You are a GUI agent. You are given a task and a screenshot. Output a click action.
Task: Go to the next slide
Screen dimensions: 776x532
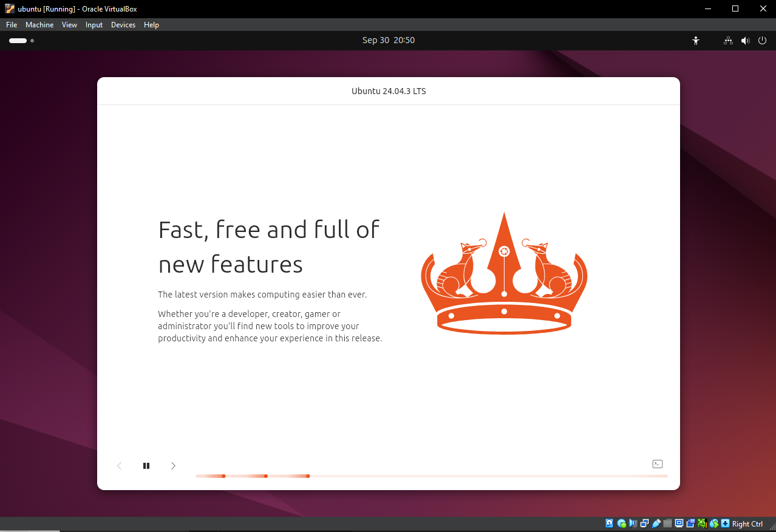pos(173,466)
